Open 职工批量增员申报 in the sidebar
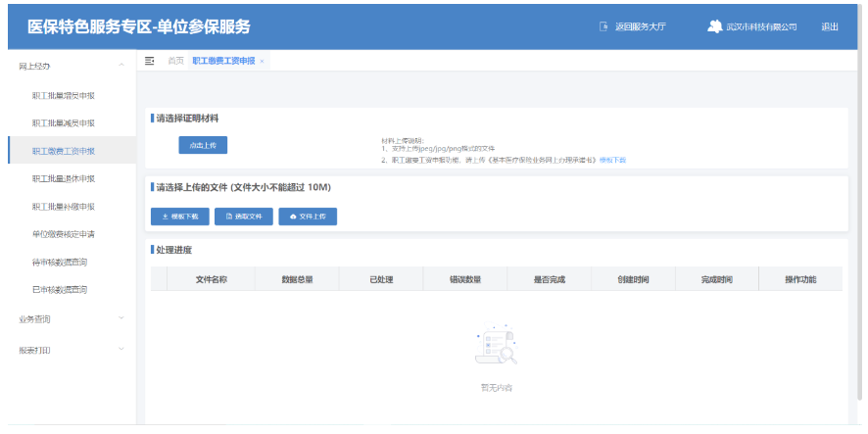The height and width of the screenshot is (434, 868). click(63, 95)
